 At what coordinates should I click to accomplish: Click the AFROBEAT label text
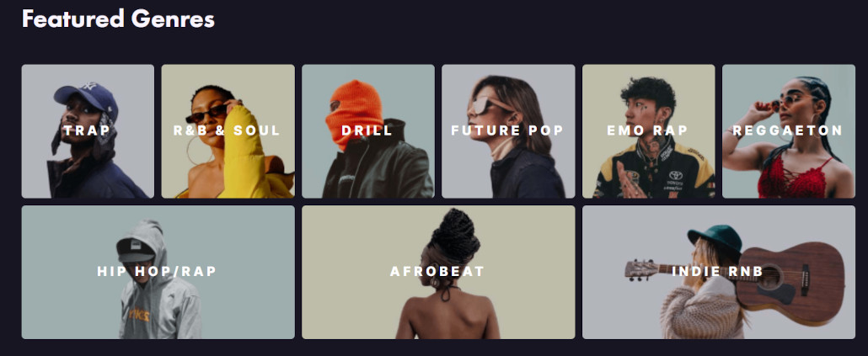(x=437, y=272)
